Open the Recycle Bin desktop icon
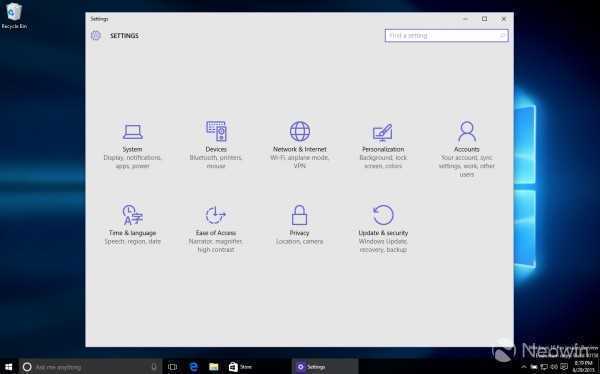This screenshot has width=600, height=374. tap(14, 16)
